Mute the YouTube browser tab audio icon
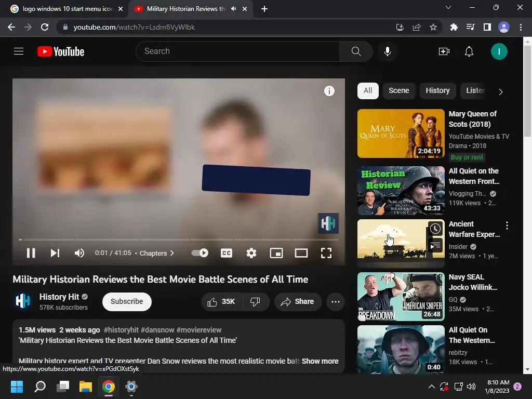This screenshot has width=532, height=399. (233, 9)
